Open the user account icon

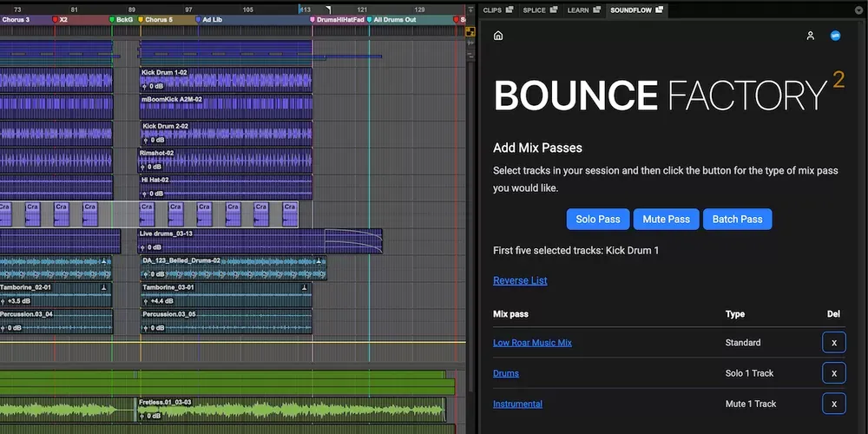coord(811,36)
